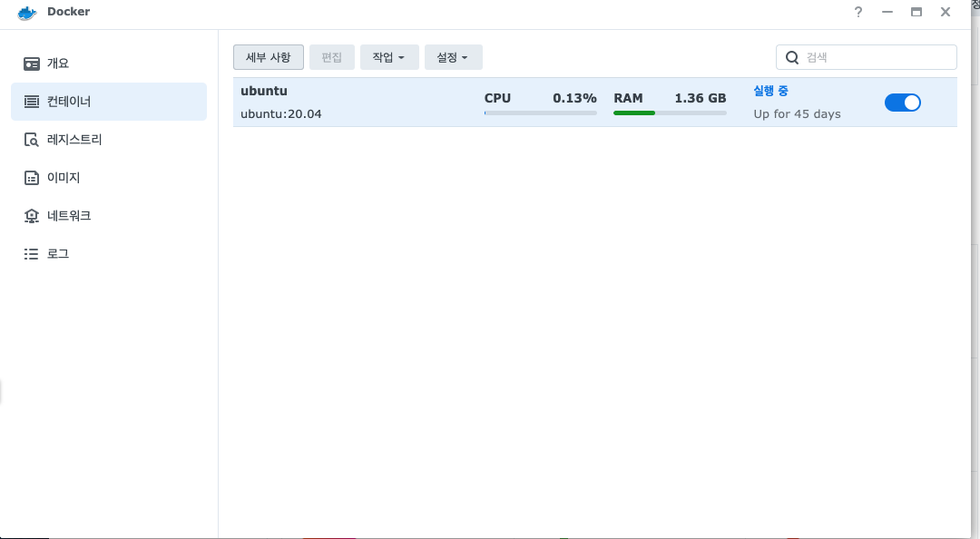This screenshot has width=980, height=539.
Task: Open the 개요 overview tab
Action: [109, 64]
